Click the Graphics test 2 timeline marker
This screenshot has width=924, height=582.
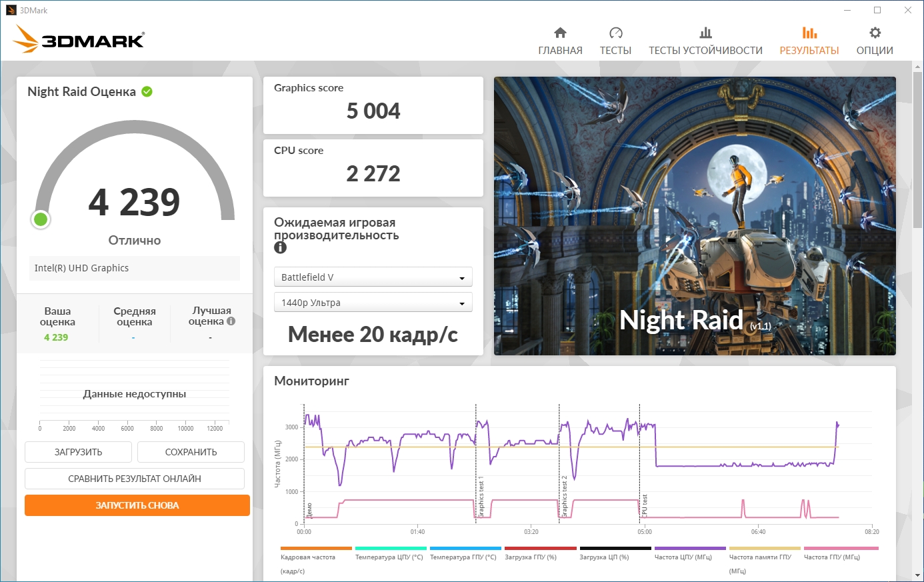565,497
